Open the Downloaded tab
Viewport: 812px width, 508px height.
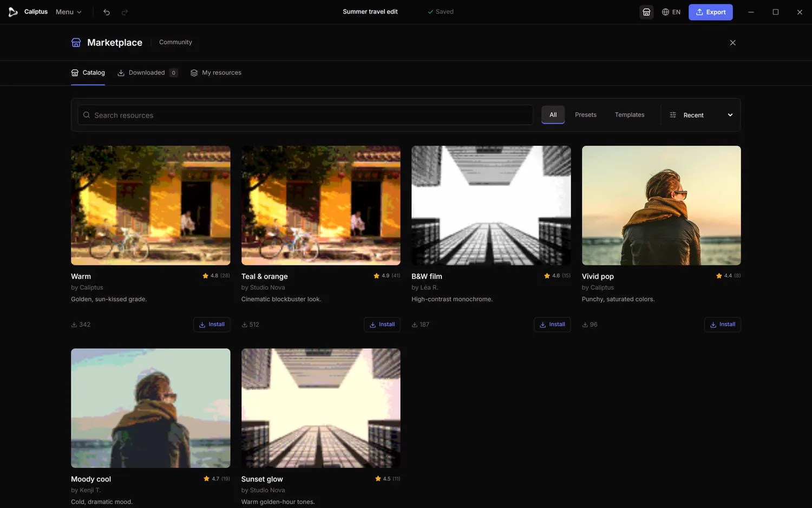pyautogui.click(x=148, y=73)
